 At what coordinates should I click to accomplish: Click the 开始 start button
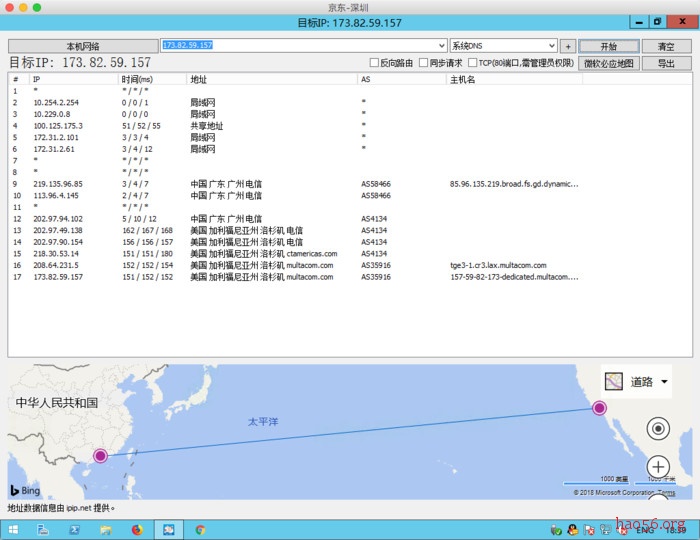pyautogui.click(x=609, y=46)
